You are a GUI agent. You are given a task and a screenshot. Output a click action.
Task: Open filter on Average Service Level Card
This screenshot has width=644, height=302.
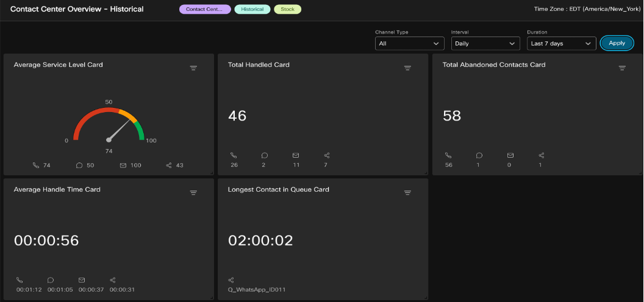[193, 68]
